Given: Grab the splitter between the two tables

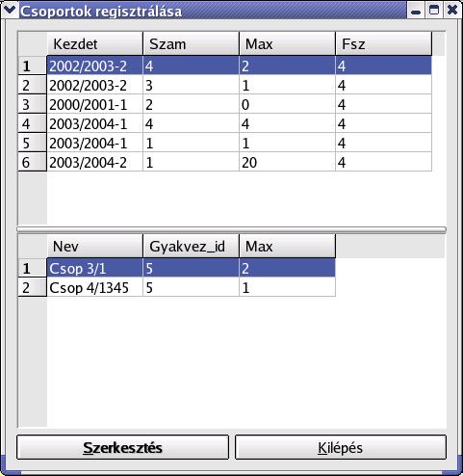Looking at the screenshot, I should [231, 229].
